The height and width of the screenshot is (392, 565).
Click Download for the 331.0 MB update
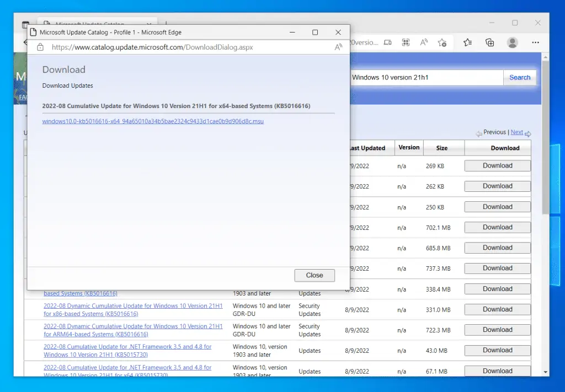pyautogui.click(x=497, y=309)
